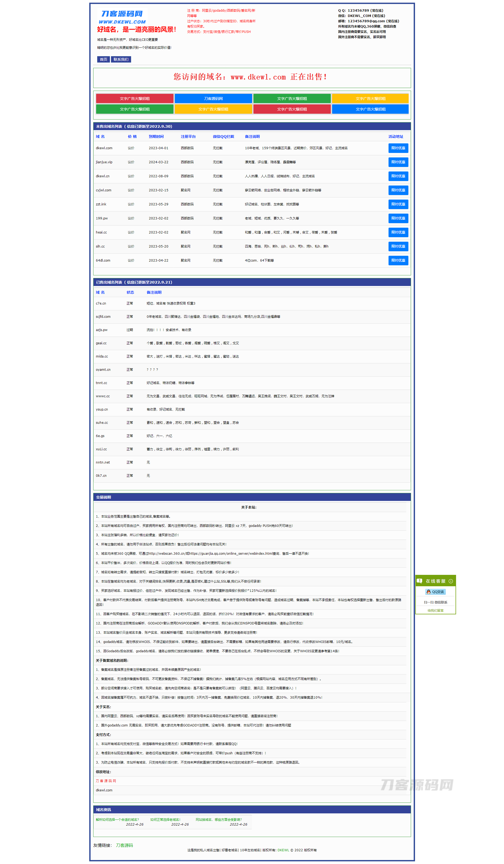Open the 给我们留言 link in the service panel
504x864 pixels.
point(435,610)
